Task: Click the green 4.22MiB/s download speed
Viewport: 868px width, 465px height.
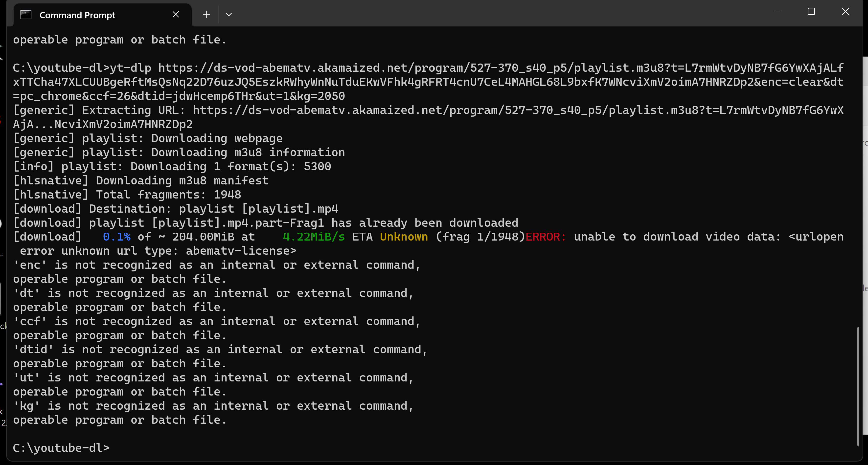Action: tap(314, 237)
